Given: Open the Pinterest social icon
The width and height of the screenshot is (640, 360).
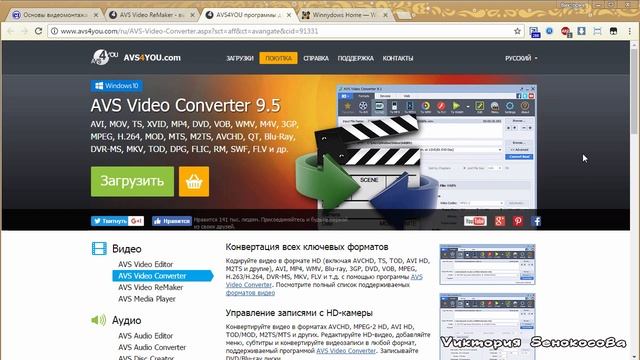Looking at the screenshot, I should click(x=518, y=221).
